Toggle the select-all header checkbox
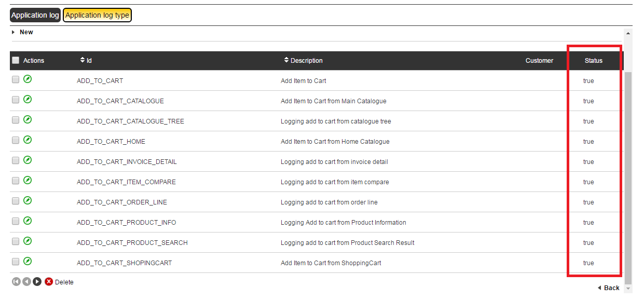Image resolution: width=644 pixels, height=301 pixels. (15, 60)
